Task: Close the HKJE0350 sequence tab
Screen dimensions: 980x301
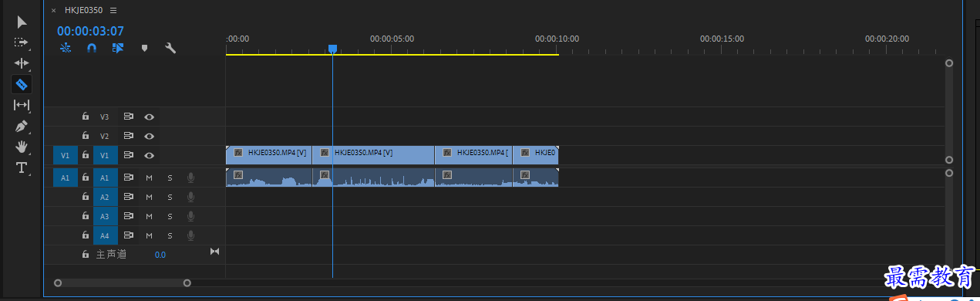Action: tap(53, 11)
